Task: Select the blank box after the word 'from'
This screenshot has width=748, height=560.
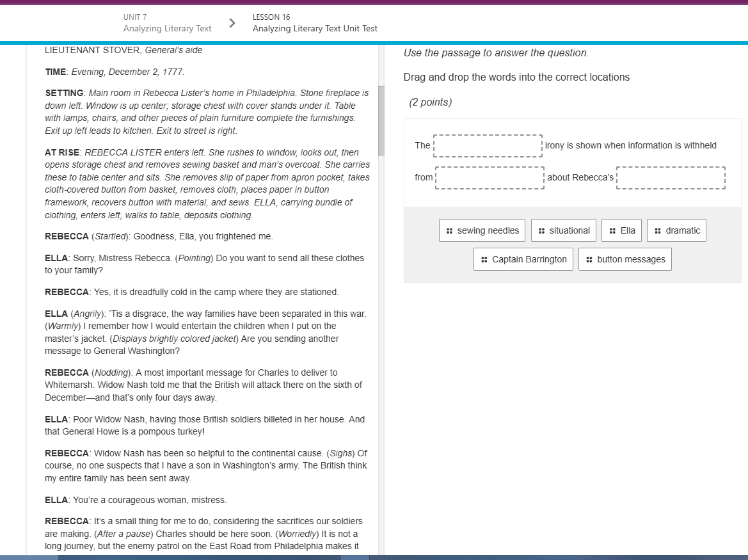Action: tap(490, 178)
